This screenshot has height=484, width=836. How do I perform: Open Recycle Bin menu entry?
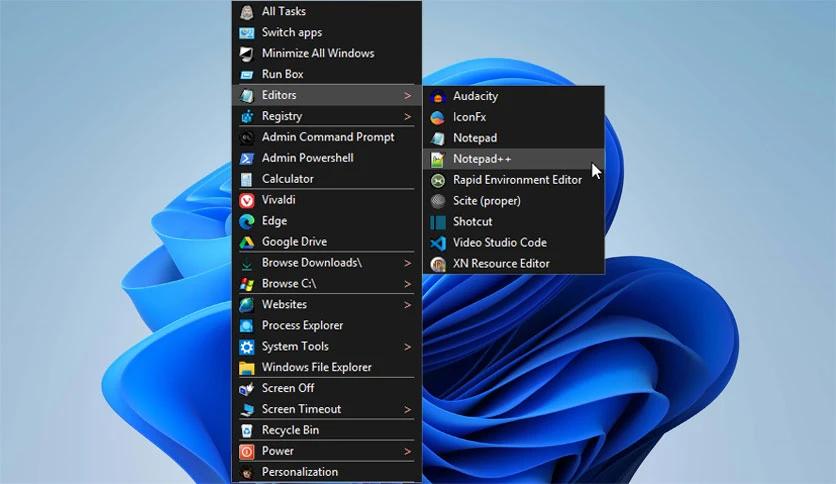point(327,430)
